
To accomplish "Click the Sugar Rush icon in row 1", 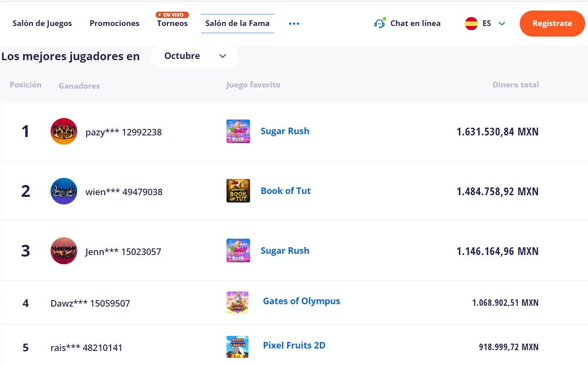I will tap(238, 131).
